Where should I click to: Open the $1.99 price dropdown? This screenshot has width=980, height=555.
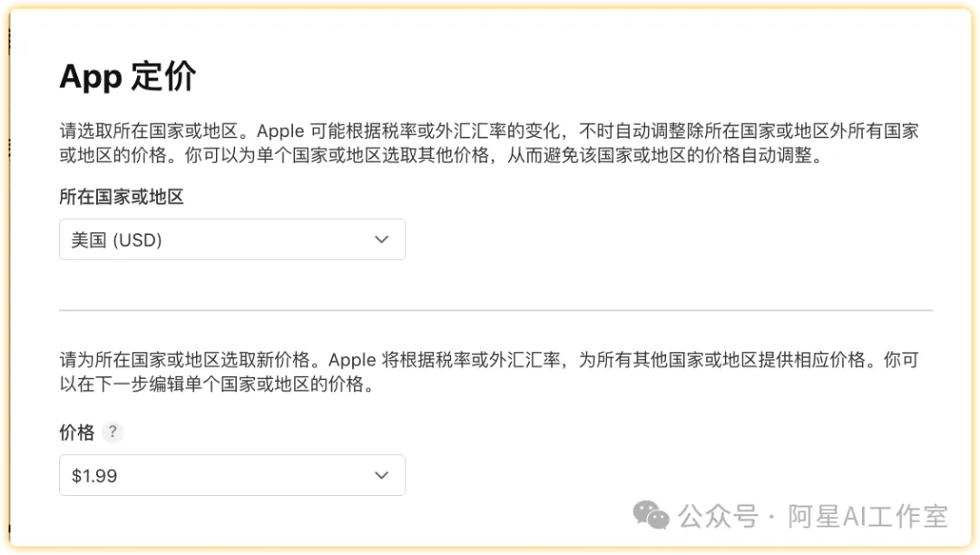[x=231, y=475]
